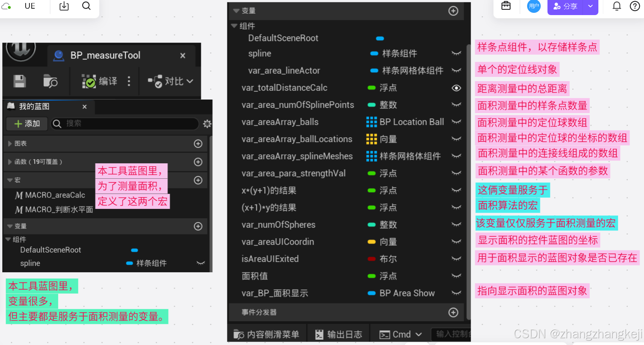Save the BP_measureTool blueprint
Viewport: 644px width, 345px height.
coord(19,81)
